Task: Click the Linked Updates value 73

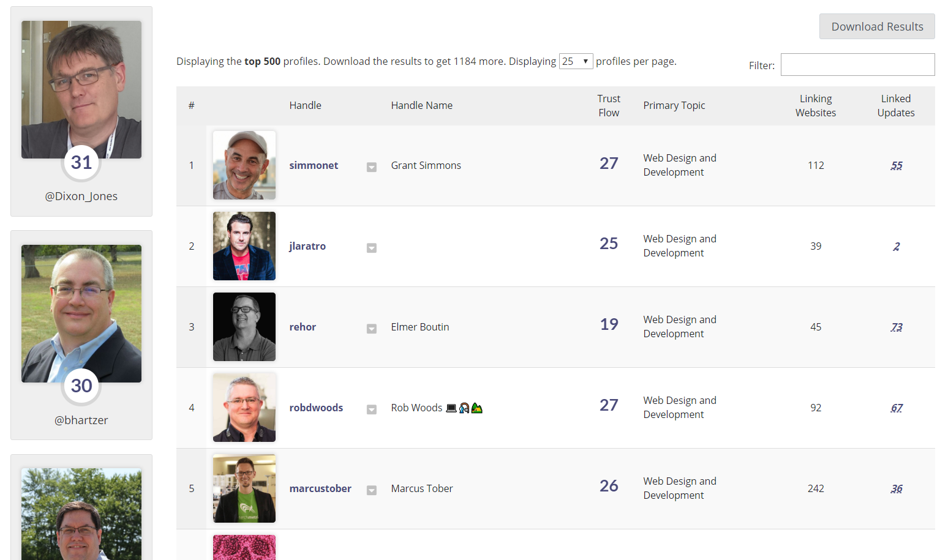Action: pyautogui.click(x=897, y=327)
